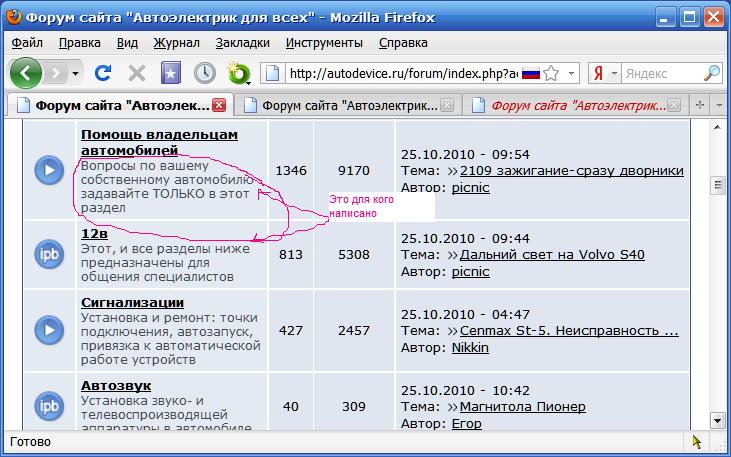Open the Файл menu
This screenshot has width=731, height=457.
pyautogui.click(x=27, y=43)
